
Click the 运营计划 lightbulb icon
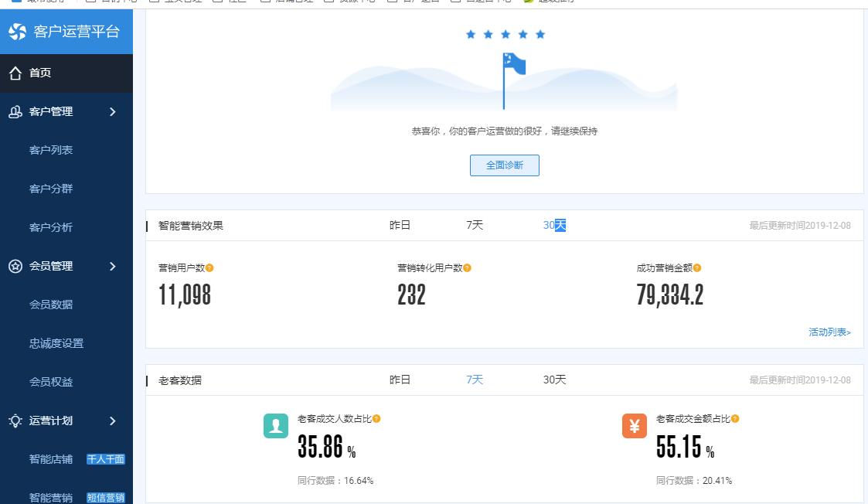pyautogui.click(x=17, y=421)
